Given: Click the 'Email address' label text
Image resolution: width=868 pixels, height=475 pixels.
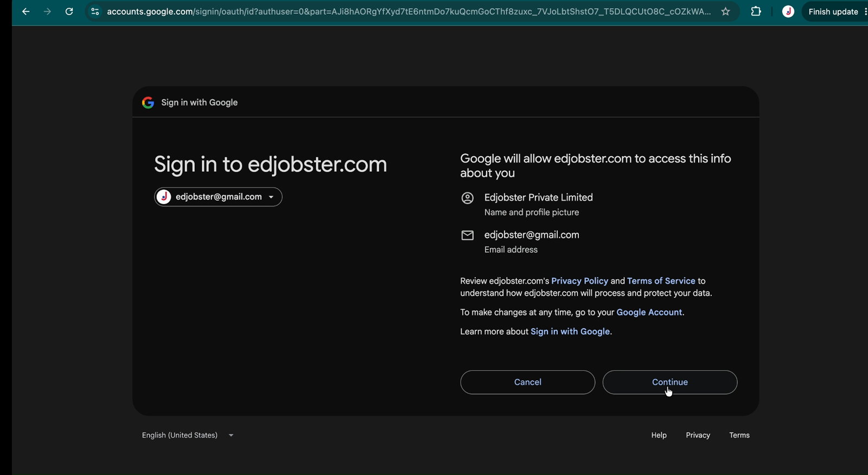Looking at the screenshot, I should click(x=510, y=249).
